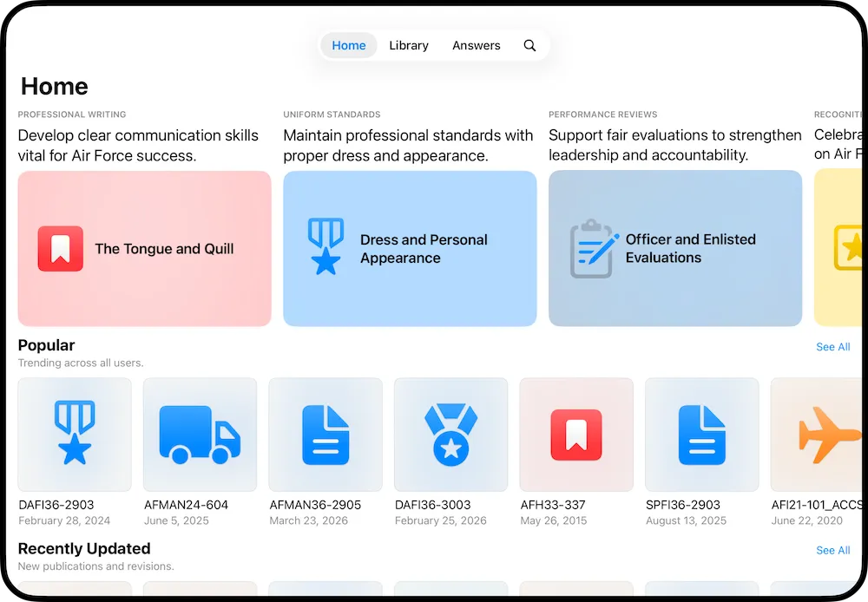Open the AFI21-101 orange airplane icon tile
This screenshot has height=602, width=868.
[817, 435]
